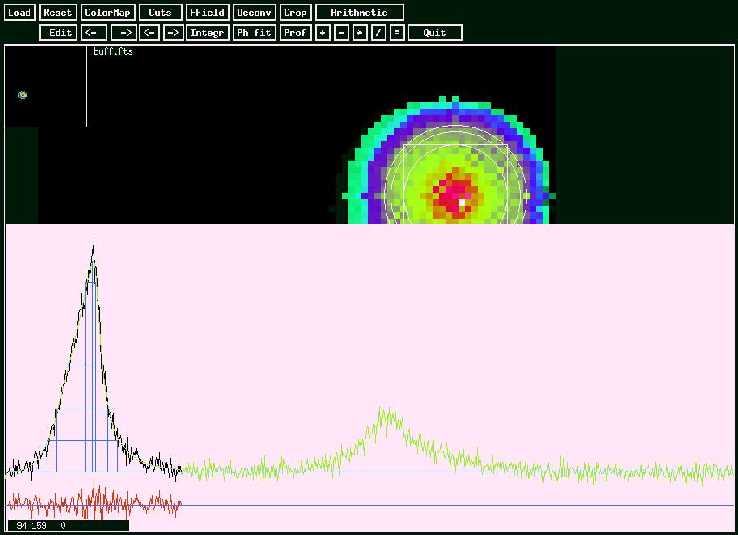Click the right-arrow button left of Integr
Viewport: 738px width, 535px height.
pos(174,33)
